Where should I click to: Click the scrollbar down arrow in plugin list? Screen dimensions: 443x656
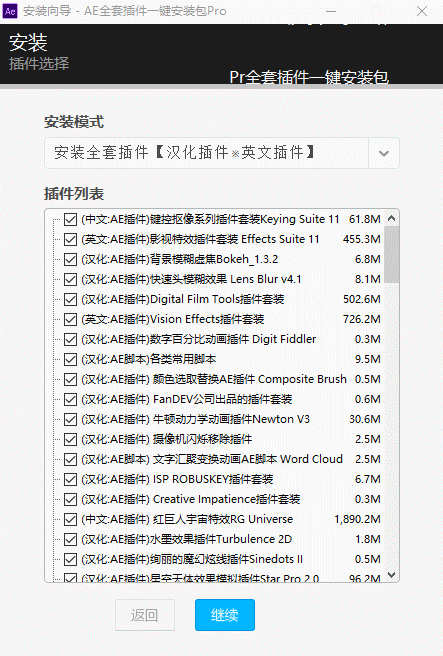point(392,575)
